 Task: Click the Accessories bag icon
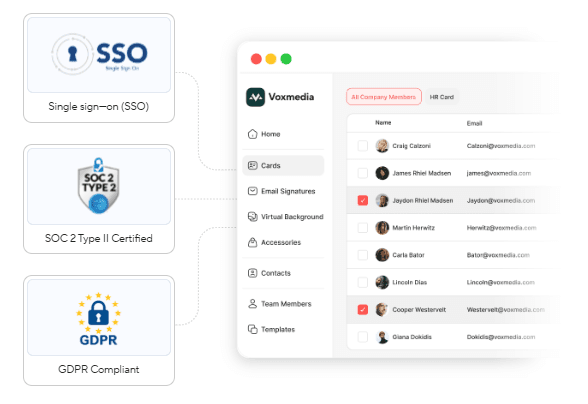pos(252,242)
